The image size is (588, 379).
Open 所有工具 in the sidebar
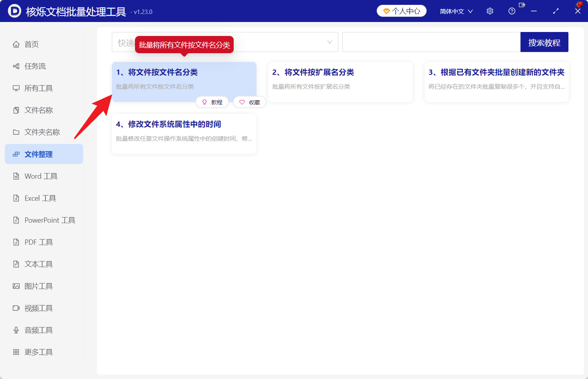tap(44, 88)
